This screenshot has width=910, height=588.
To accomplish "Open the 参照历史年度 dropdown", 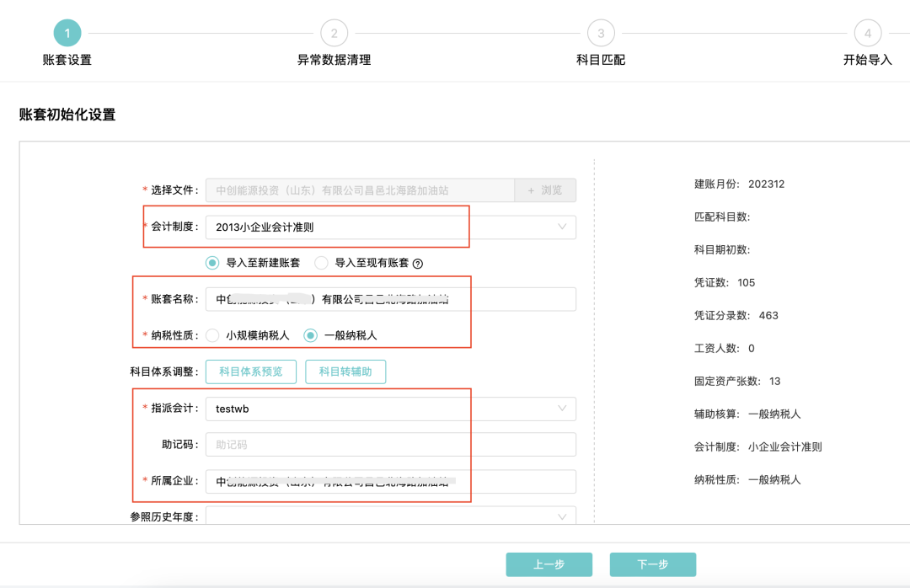I will 391,516.
